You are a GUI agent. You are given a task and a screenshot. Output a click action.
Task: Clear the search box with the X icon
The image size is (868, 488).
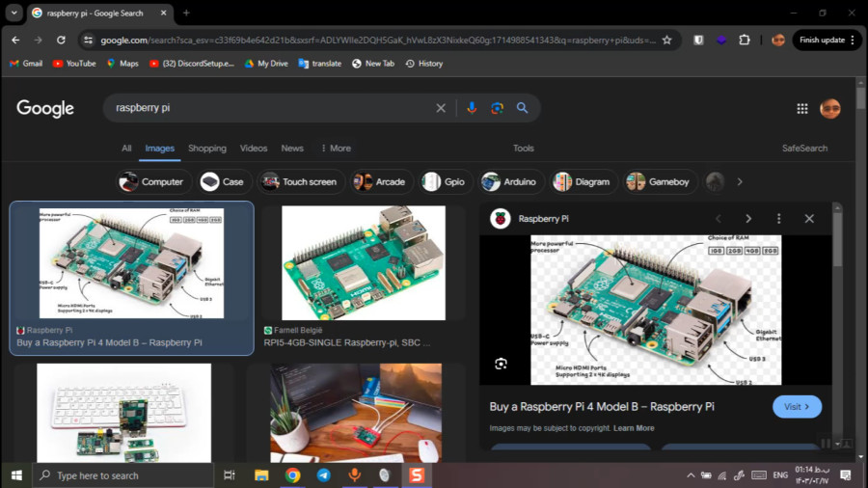441,108
